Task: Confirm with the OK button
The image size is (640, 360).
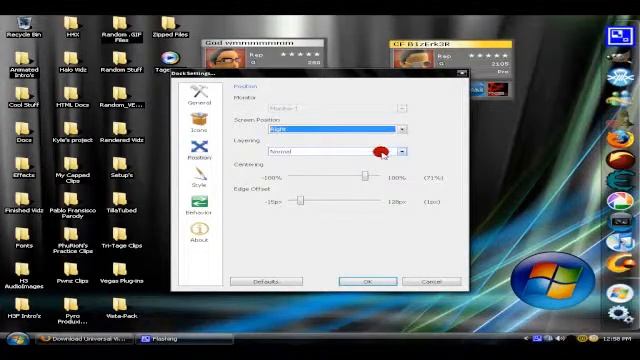Action: (x=368, y=282)
